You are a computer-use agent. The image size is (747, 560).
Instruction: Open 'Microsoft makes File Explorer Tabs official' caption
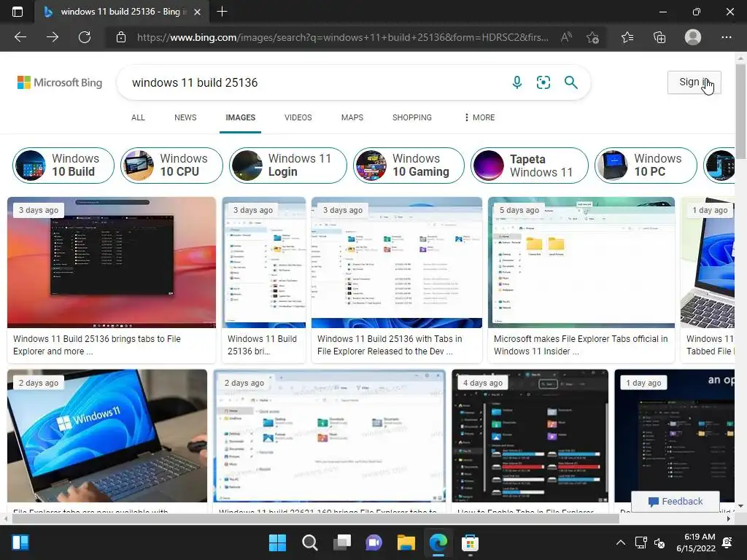tap(580, 345)
